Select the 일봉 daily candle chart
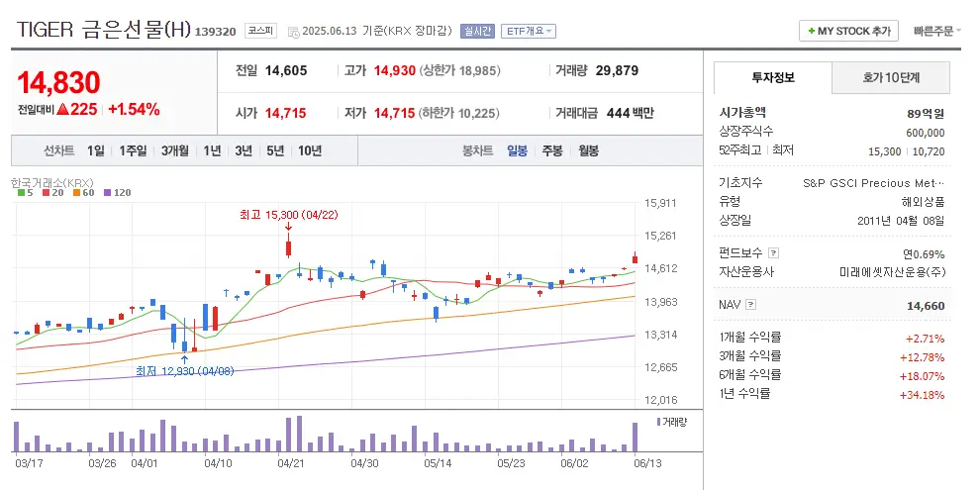Viewport: 980px width, 490px height. point(517,151)
